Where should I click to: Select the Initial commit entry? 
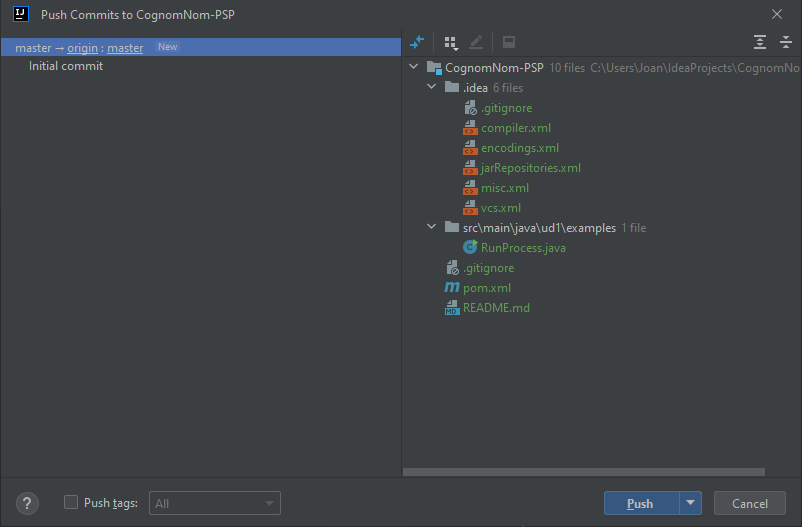point(66,66)
